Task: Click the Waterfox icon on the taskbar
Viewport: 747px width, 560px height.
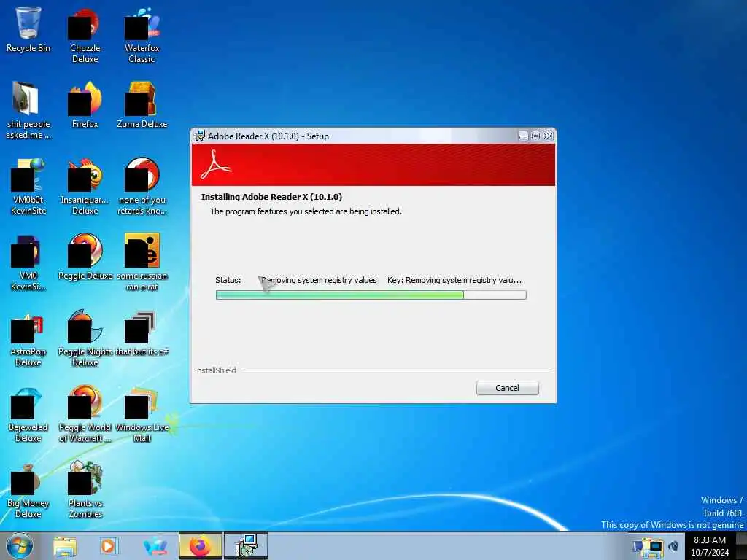Action: pyautogui.click(x=155, y=546)
